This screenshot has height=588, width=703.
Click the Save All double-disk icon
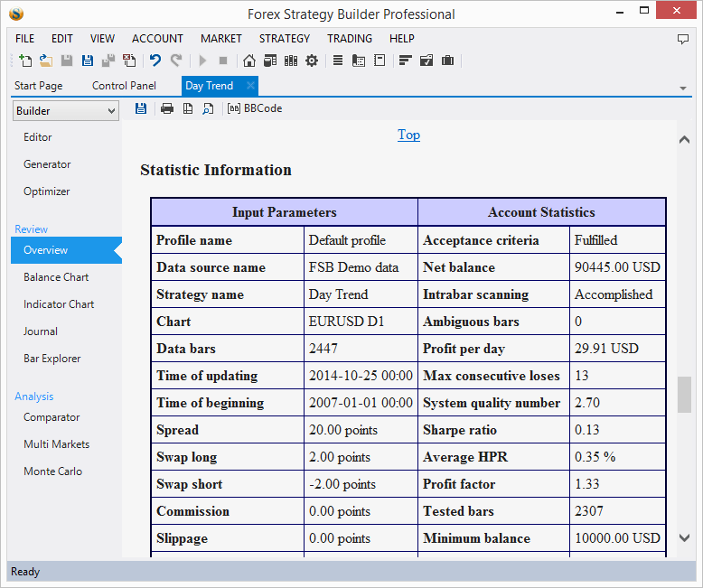pos(108,61)
